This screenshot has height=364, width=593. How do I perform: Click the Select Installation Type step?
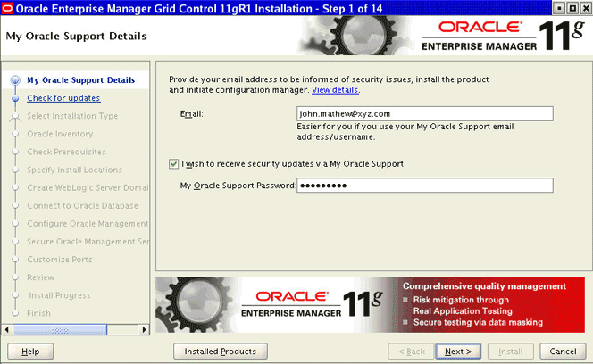[x=72, y=116]
